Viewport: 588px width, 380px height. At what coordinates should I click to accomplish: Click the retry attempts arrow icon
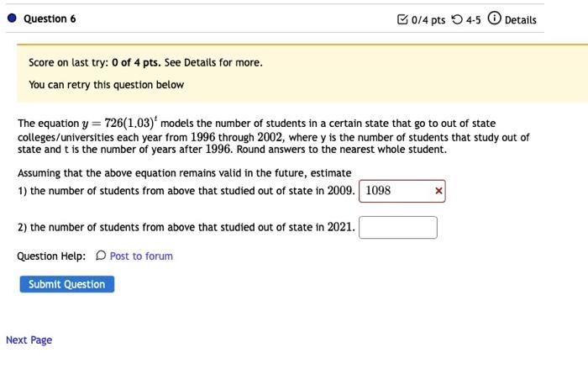click(x=457, y=19)
